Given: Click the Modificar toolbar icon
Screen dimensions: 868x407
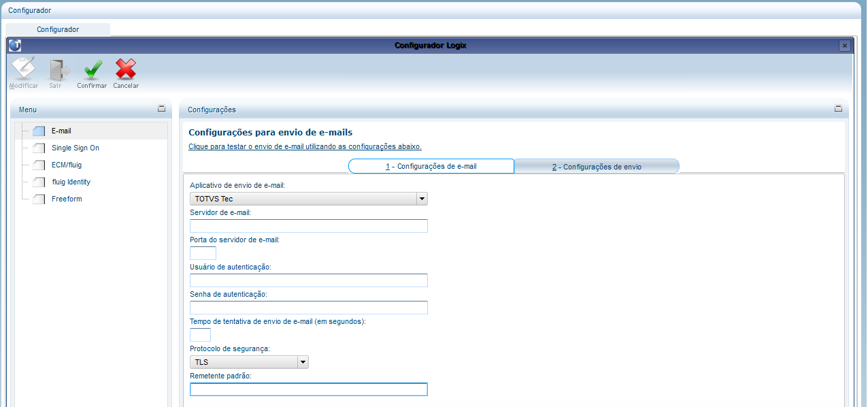Looking at the screenshot, I should (24, 69).
